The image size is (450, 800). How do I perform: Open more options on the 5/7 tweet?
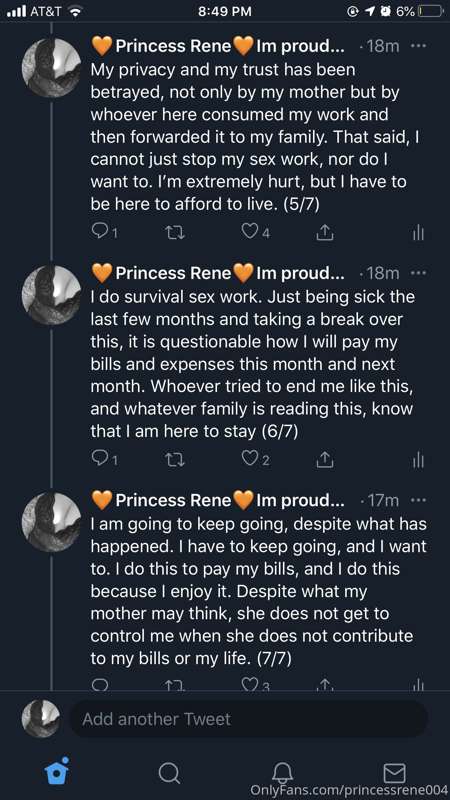coord(418,46)
